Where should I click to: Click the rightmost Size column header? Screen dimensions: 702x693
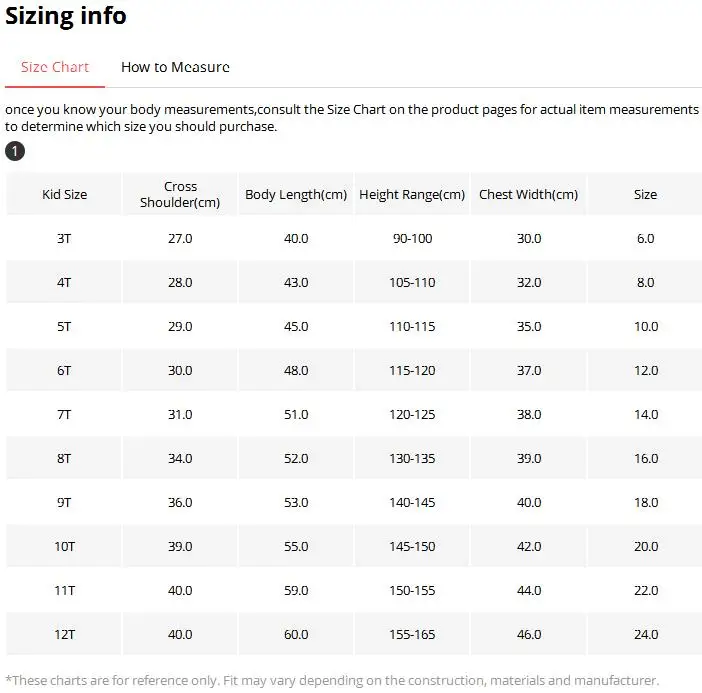coord(645,194)
